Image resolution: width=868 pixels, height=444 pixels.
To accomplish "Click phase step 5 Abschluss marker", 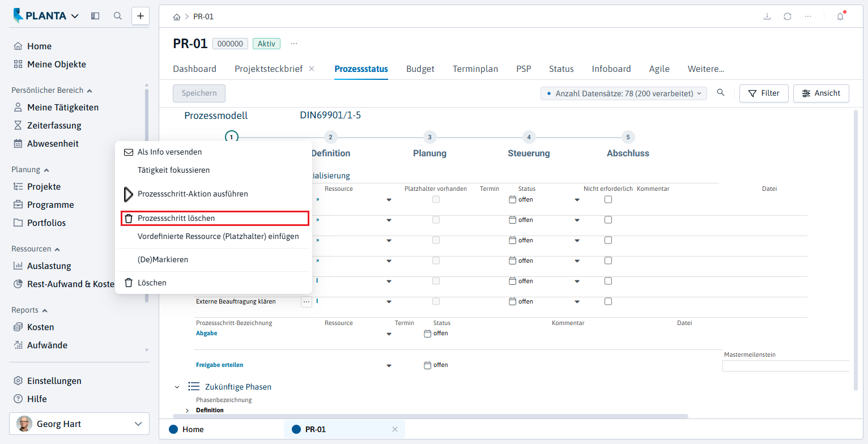I will 628,136.
